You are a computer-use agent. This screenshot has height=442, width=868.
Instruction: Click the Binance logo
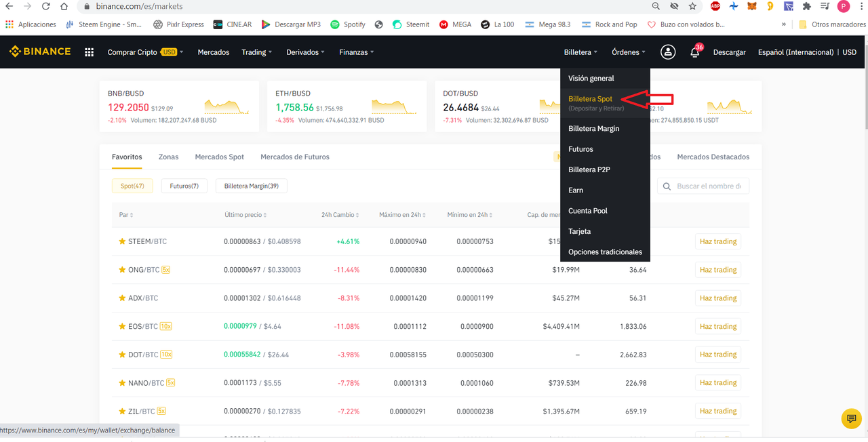click(x=39, y=52)
